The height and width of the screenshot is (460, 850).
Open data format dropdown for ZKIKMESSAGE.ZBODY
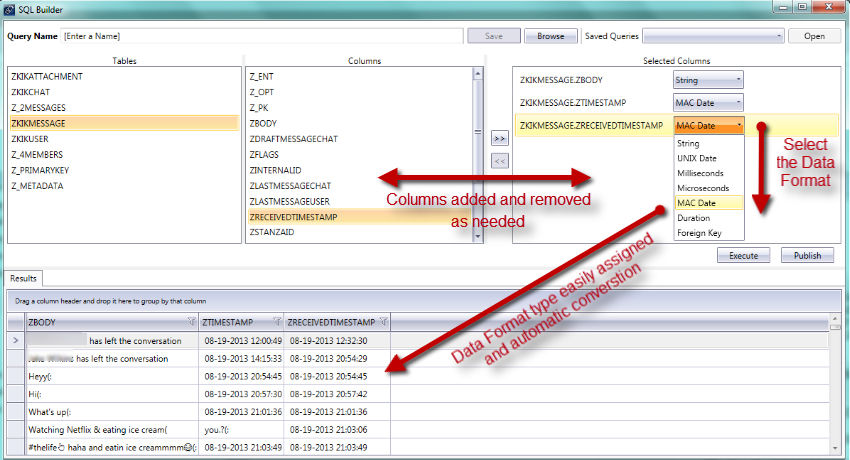click(x=708, y=79)
